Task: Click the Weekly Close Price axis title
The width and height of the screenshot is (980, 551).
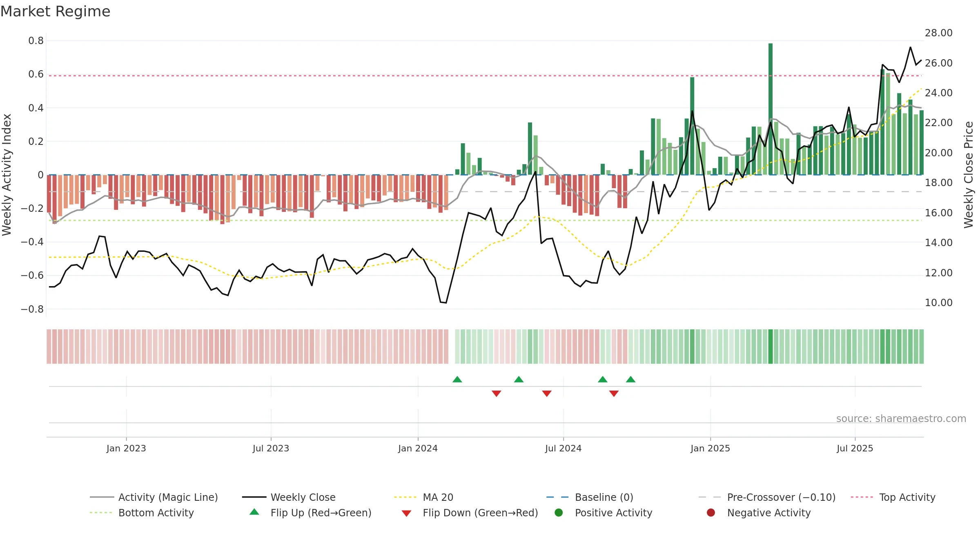Action: pyautogui.click(x=969, y=175)
